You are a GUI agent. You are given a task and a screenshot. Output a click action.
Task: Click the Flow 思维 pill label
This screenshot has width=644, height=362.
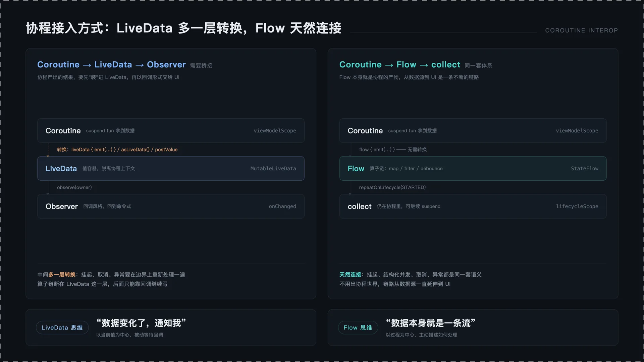click(x=358, y=327)
